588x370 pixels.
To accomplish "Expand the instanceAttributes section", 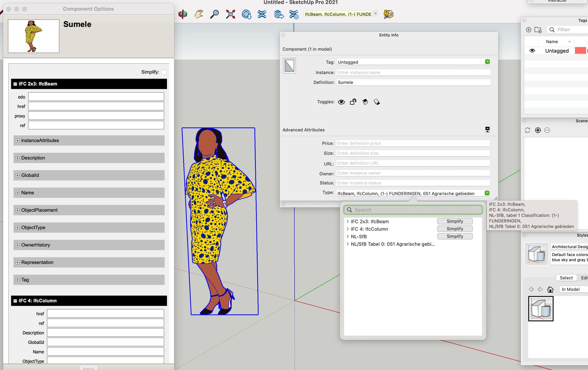I will [17, 141].
